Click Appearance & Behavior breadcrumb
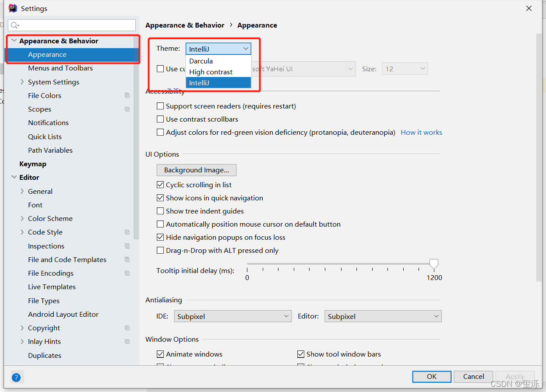This screenshot has width=546, height=392. coord(185,25)
